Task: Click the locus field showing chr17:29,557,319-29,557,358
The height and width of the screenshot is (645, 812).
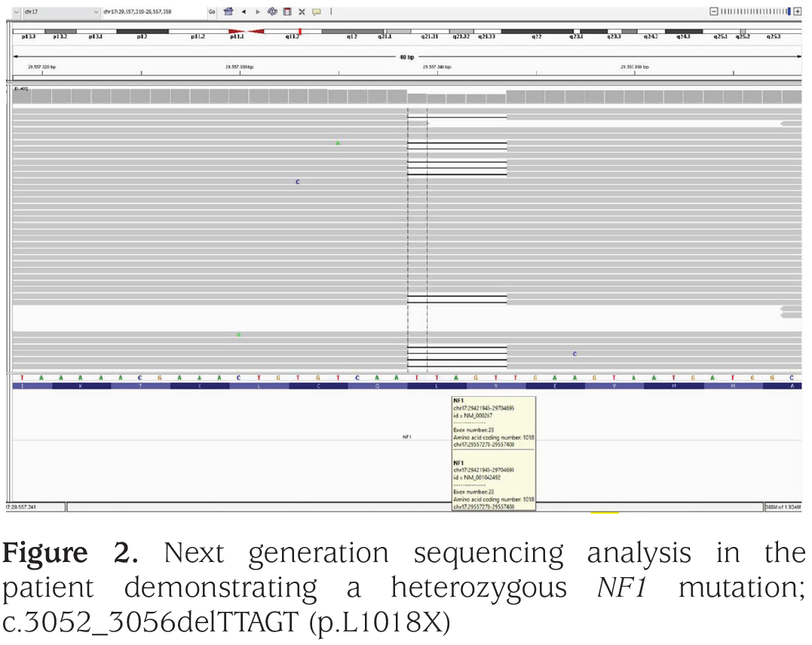Action: pyautogui.click(x=155, y=11)
